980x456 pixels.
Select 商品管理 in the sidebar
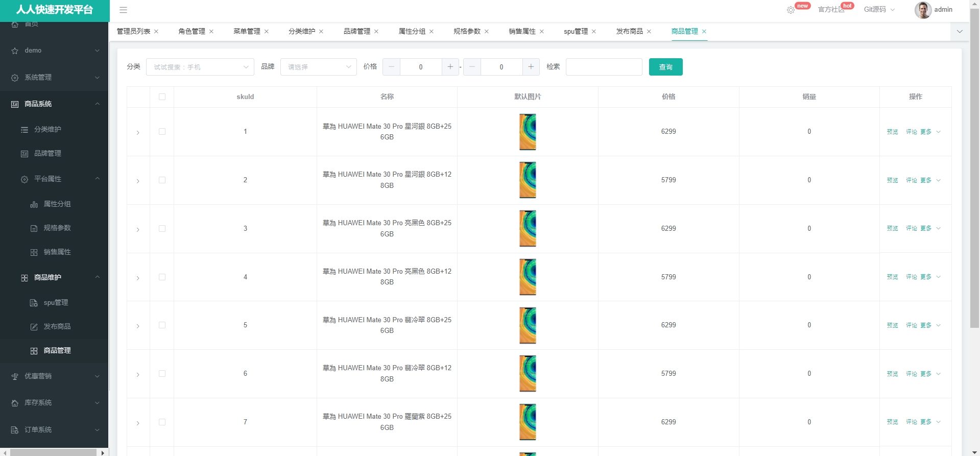54,351
